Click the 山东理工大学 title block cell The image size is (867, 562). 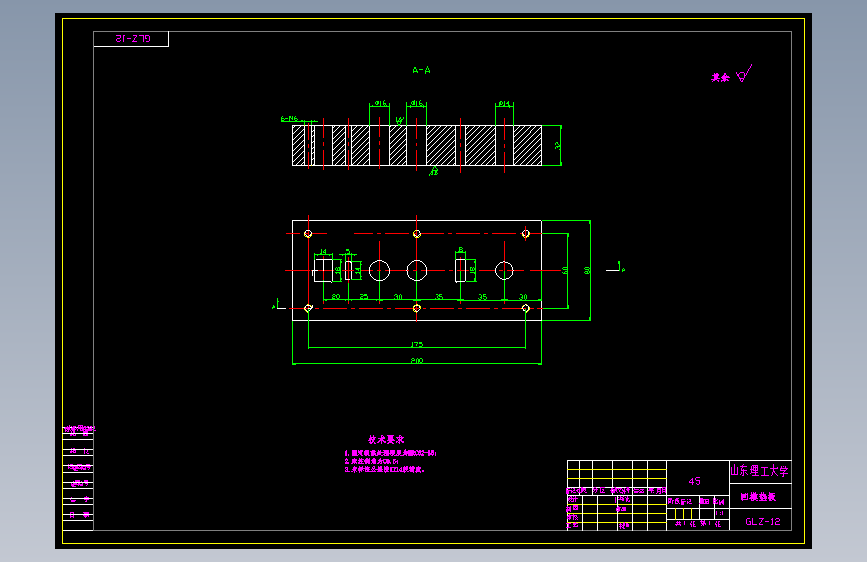tap(760, 471)
